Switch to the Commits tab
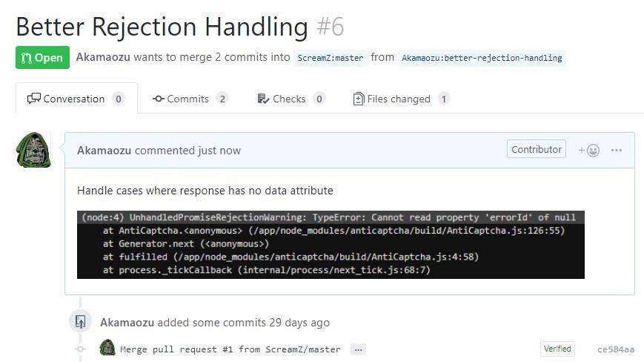 190,99
